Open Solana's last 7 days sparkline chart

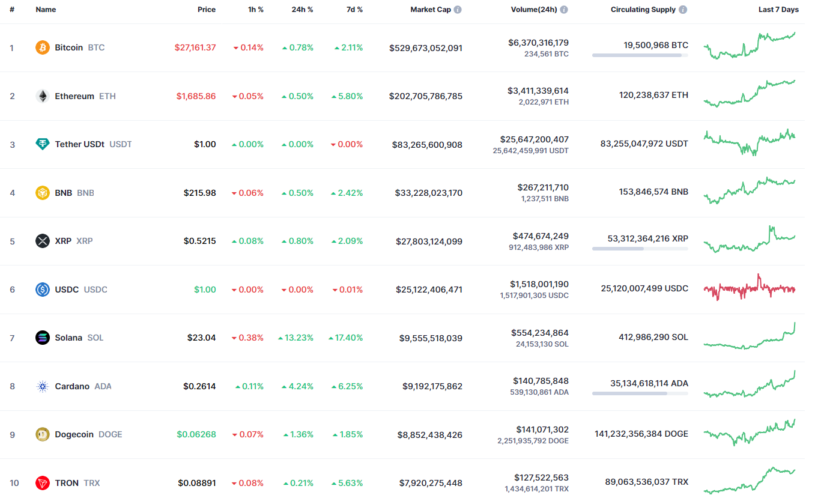[750, 338]
